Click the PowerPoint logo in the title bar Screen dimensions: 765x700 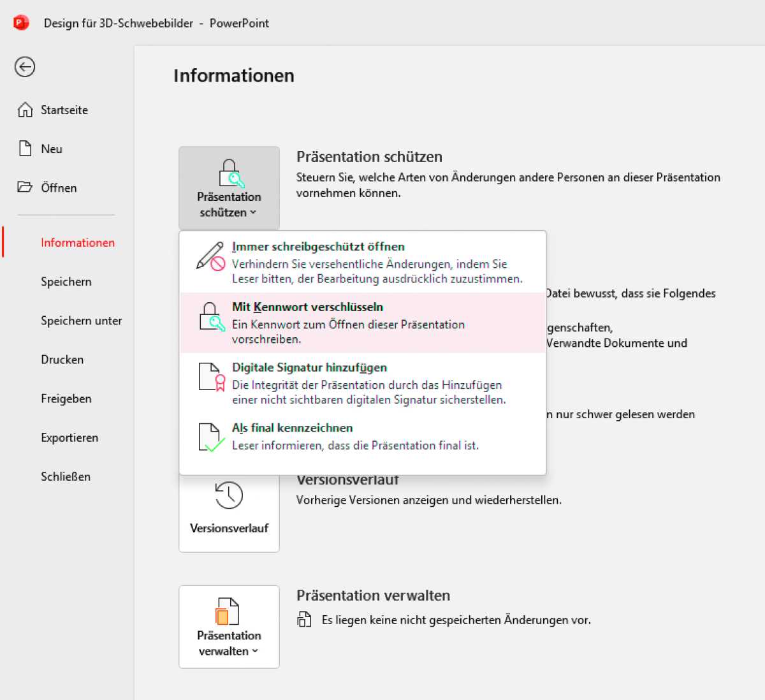point(21,22)
